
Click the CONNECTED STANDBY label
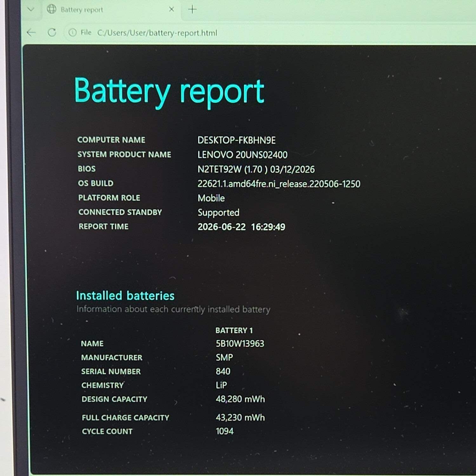tap(120, 212)
